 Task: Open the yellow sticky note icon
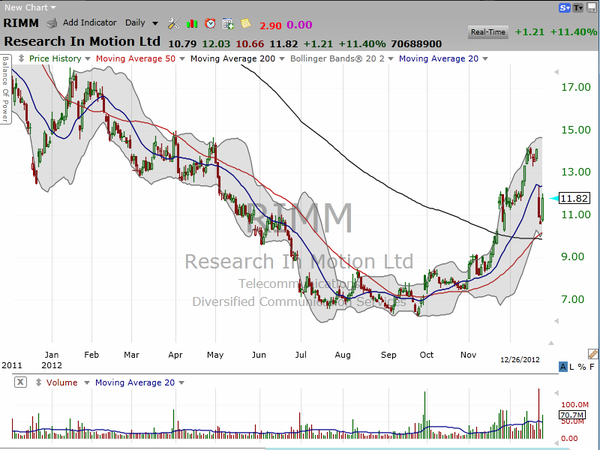(245, 23)
